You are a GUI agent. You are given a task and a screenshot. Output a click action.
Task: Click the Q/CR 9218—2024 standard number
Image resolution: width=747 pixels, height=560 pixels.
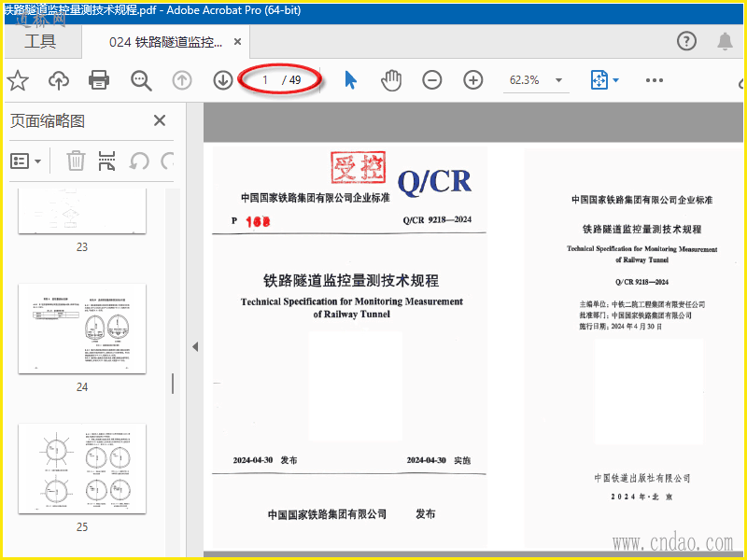[x=437, y=219]
